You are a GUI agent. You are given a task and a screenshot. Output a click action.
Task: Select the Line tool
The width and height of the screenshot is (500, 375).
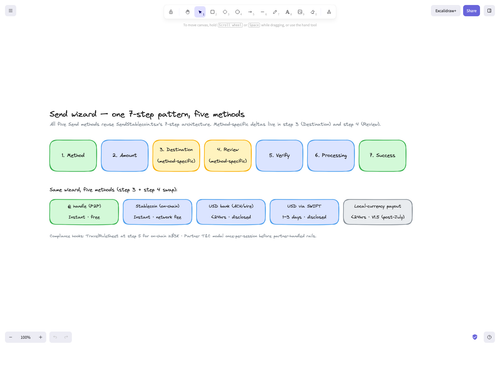263,12
